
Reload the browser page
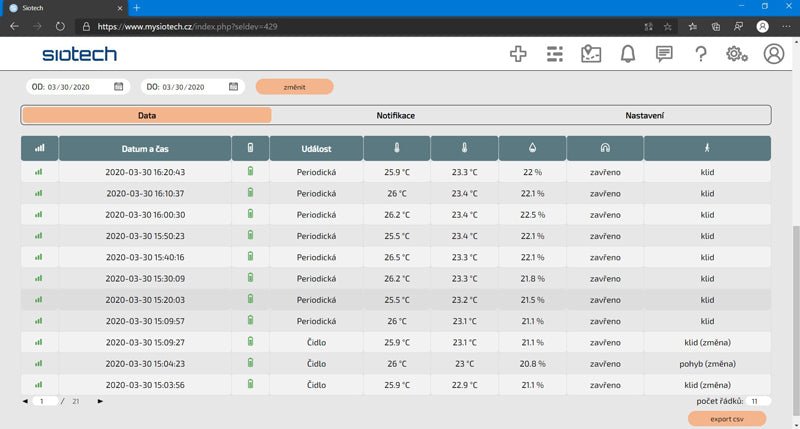pyautogui.click(x=60, y=27)
